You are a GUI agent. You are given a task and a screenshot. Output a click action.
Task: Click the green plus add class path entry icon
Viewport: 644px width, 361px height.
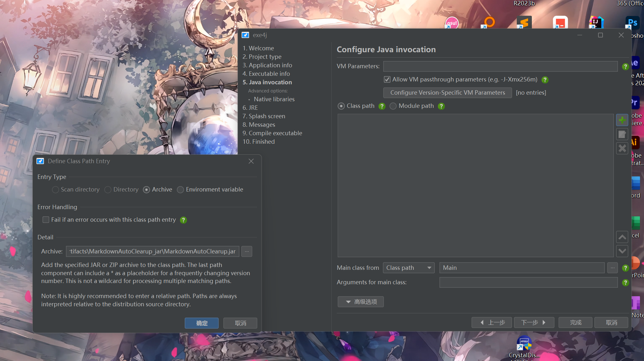622,120
